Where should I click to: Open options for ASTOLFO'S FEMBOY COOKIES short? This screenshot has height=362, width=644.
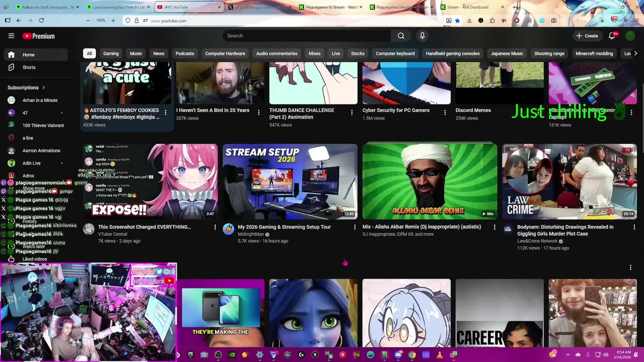(166, 113)
